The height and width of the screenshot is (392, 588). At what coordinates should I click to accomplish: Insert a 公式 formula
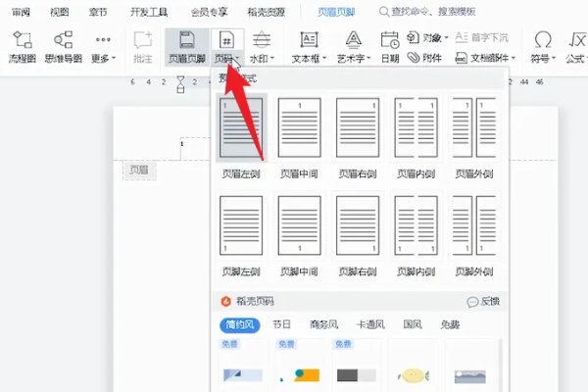pyautogui.click(x=576, y=47)
